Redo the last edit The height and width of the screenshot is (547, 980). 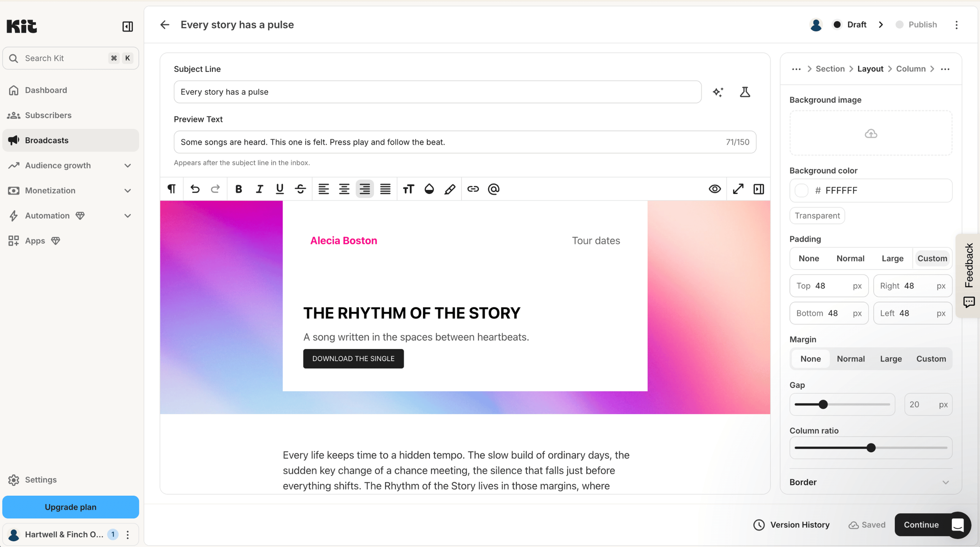(x=215, y=189)
